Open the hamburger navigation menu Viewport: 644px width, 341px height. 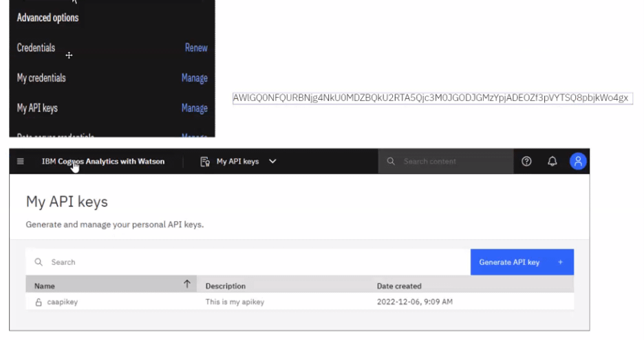click(x=20, y=162)
